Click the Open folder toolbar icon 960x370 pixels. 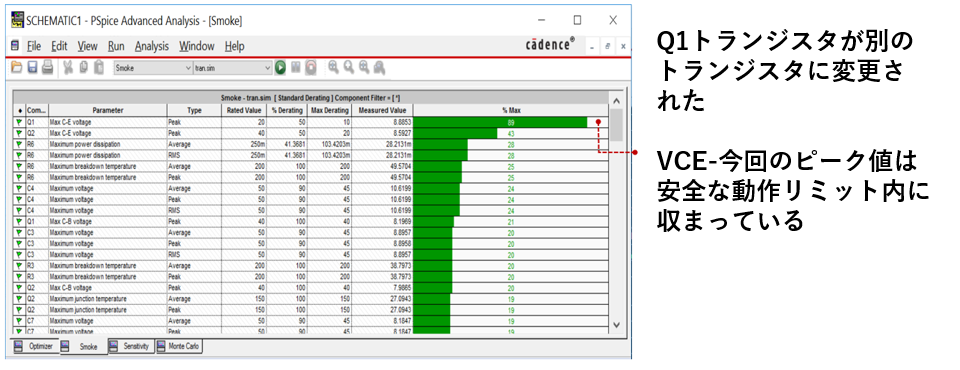[17, 68]
